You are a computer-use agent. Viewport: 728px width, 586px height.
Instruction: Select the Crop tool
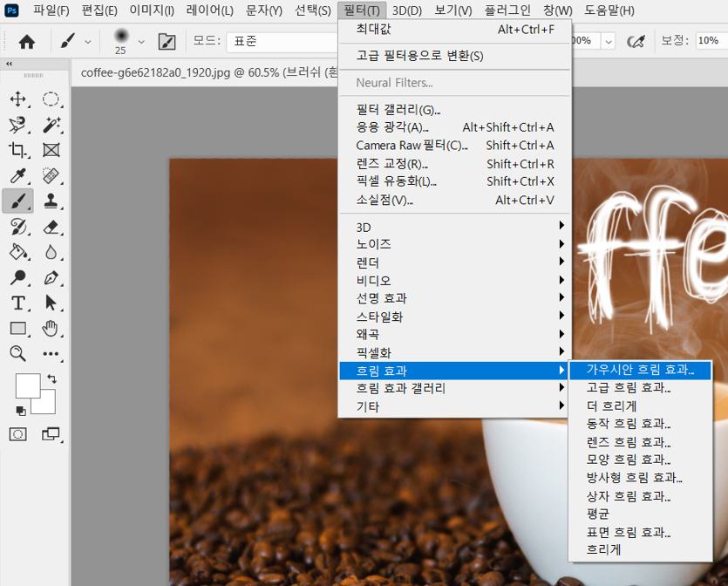click(18, 150)
